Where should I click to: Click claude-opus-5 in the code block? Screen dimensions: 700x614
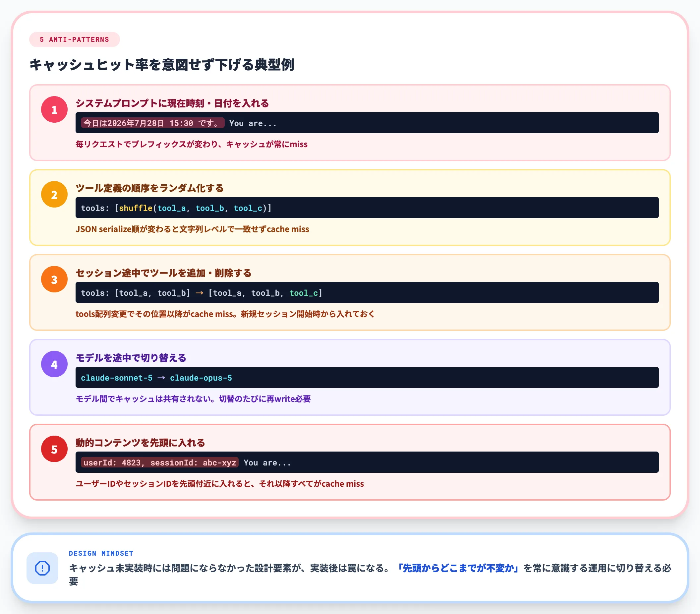(x=201, y=378)
